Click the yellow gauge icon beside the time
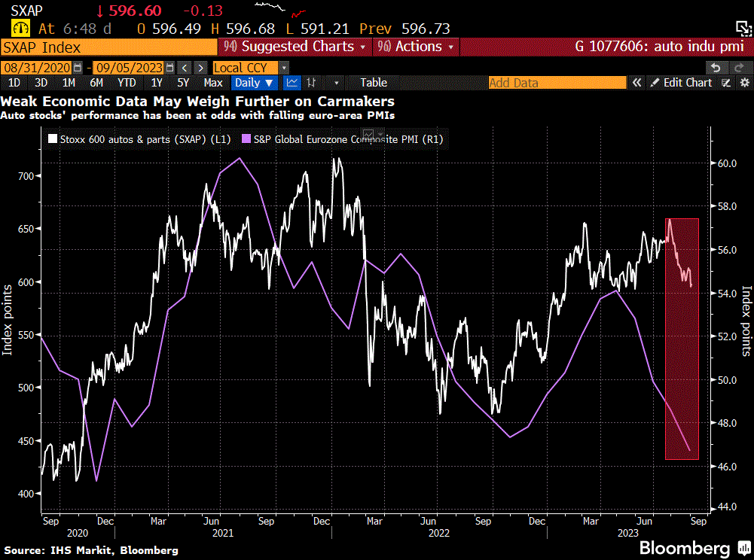Viewport: 754px width, 560px height. [x=20, y=29]
